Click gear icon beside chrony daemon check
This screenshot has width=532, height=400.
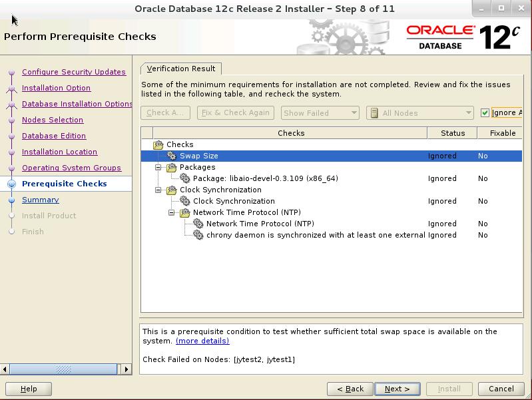click(x=198, y=235)
